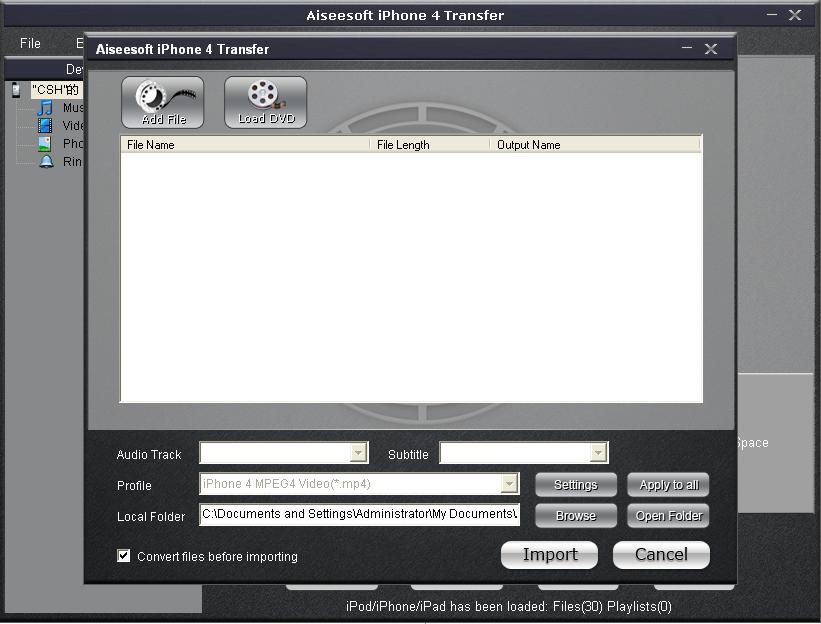Screen dimensions: 821x624
Task: Click the Settings button
Action: [575, 485]
